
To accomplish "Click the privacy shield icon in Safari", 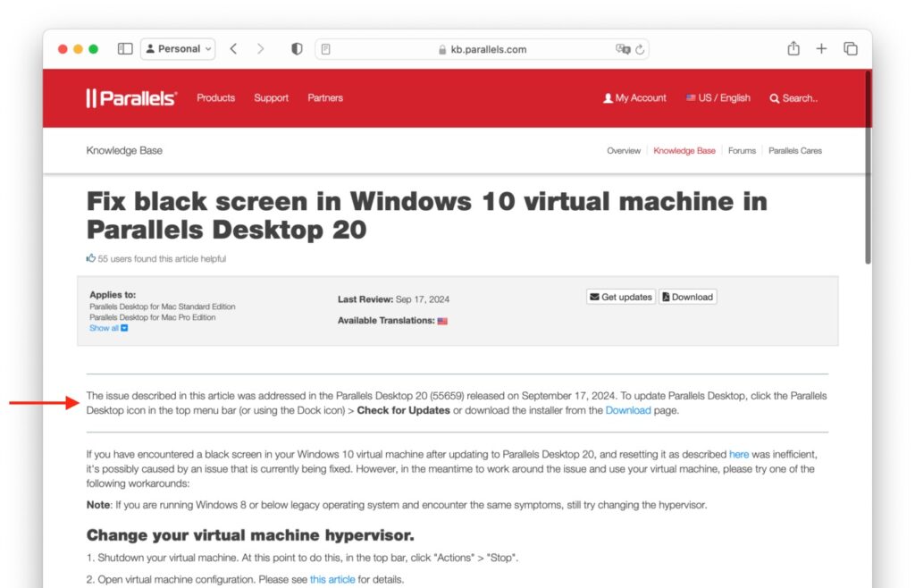I will pyautogui.click(x=296, y=48).
